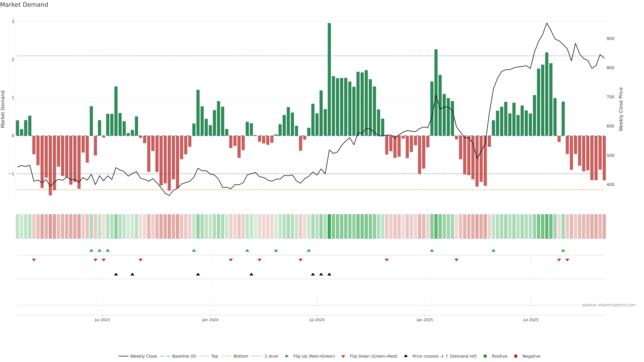Select the rightmost green Flip Up marker

[563, 250]
